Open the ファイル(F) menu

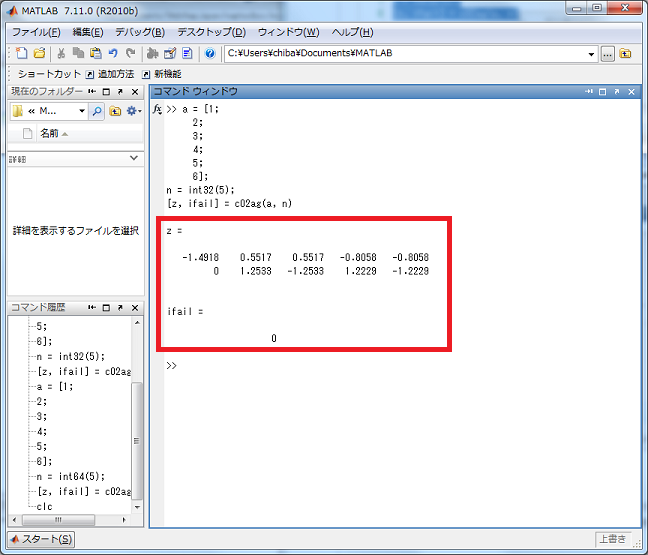pos(36,33)
